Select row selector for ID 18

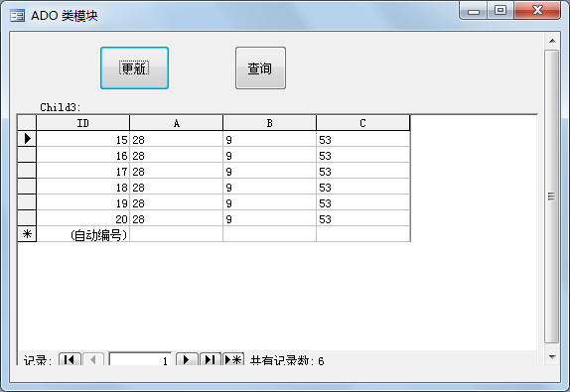pyautogui.click(x=27, y=187)
